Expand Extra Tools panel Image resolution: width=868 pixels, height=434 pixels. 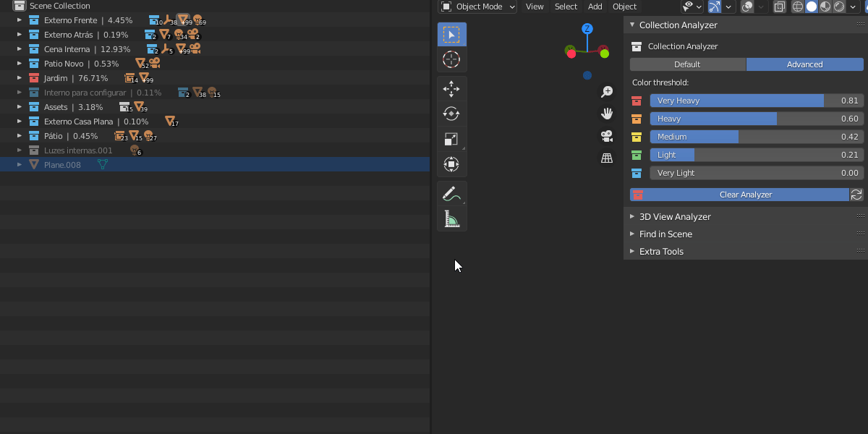point(632,251)
